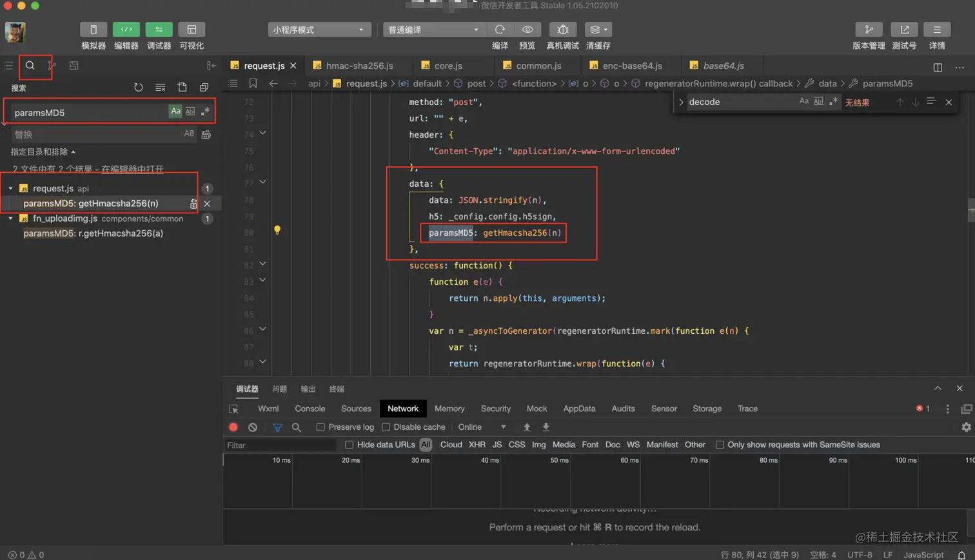Enable Disable cache checkbox
The height and width of the screenshot is (560, 975).
pos(386,427)
